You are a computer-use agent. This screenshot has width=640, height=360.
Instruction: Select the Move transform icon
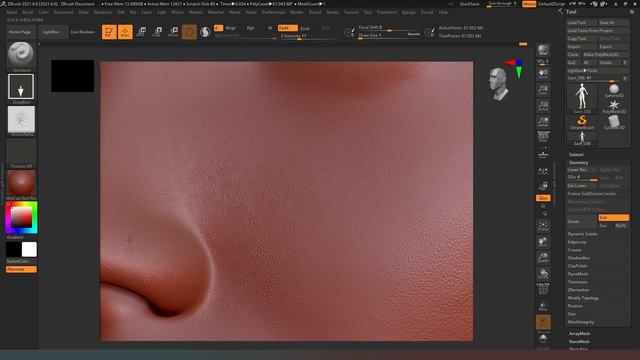pyautogui.click(x=141, y=32)
